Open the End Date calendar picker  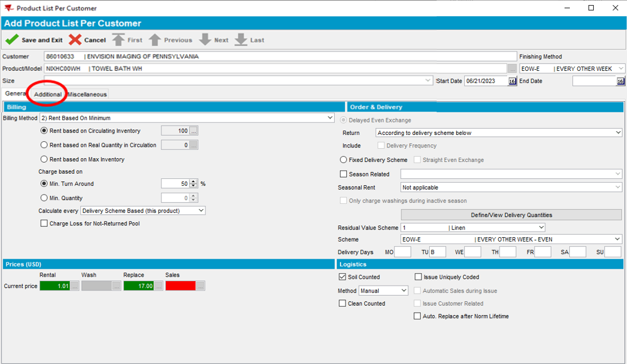620,81
